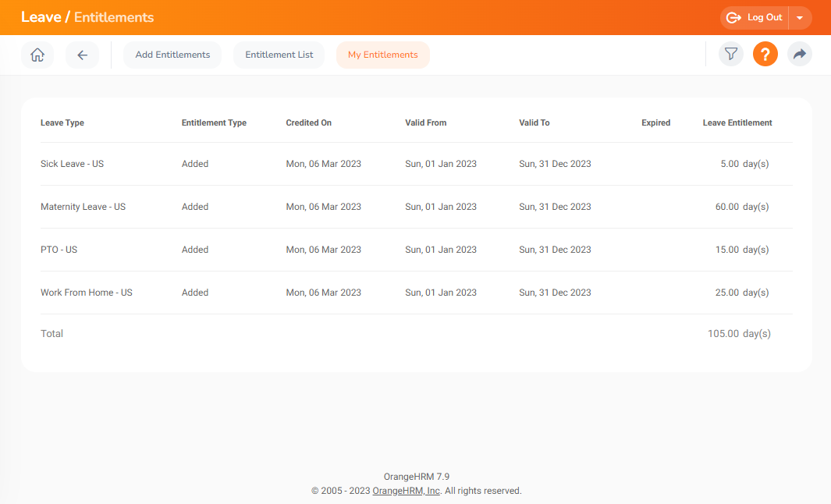Go to the home page icon
831x504 pixels.
pyautogui.click(x=37, y=55)
